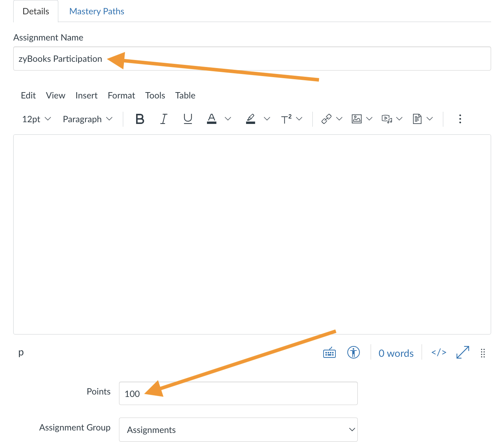504x442 pixels.
Task: Click inside the rich text editor body
Action: pos(252,234)
